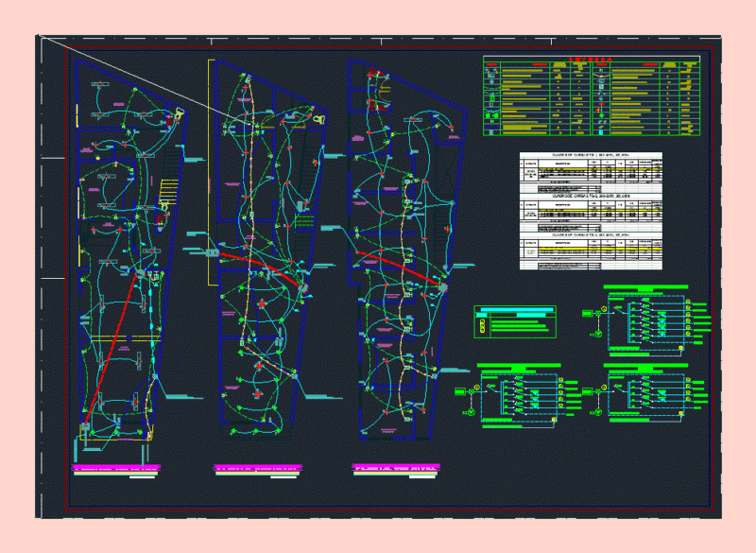Select the title of the second white load table

pyautogui.click(x=591, y=197)
